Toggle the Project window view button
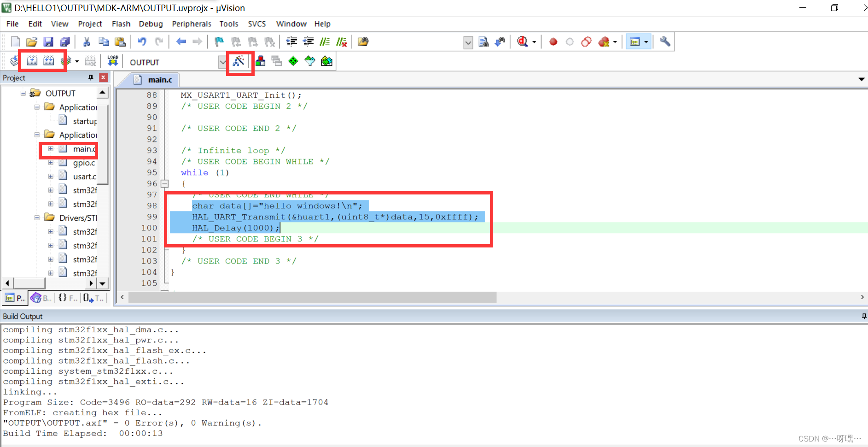 (x=635, y=42)
